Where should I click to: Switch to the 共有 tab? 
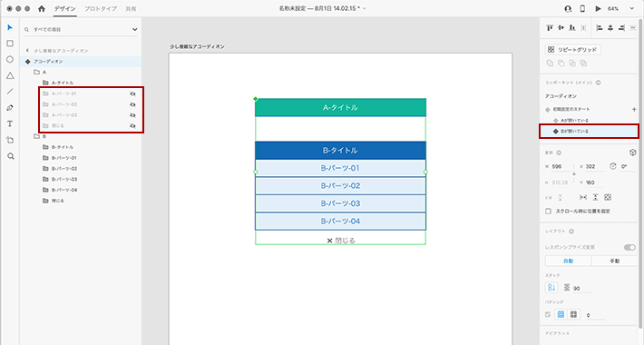pyautogui.click(x=131, y=9)
